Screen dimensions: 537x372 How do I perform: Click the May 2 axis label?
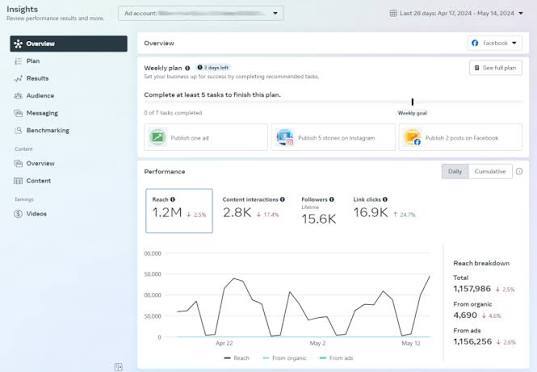click(x=317, y=343)
